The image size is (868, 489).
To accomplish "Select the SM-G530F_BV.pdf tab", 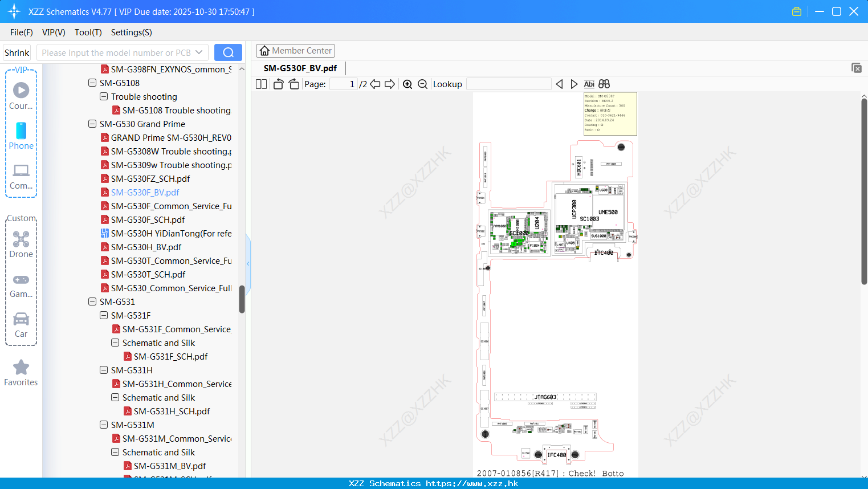I will [x=300, y=68].
